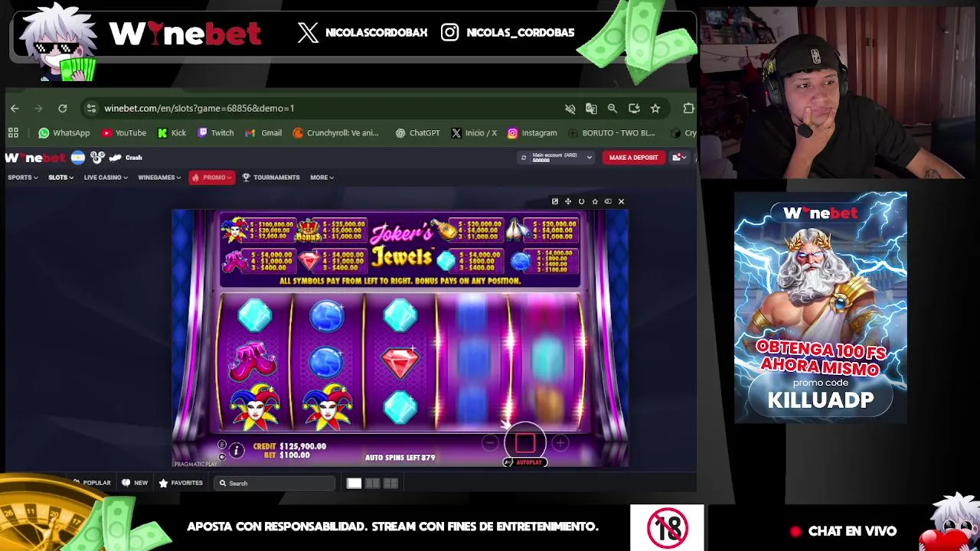Open game in new window icon

coord(555,202)
